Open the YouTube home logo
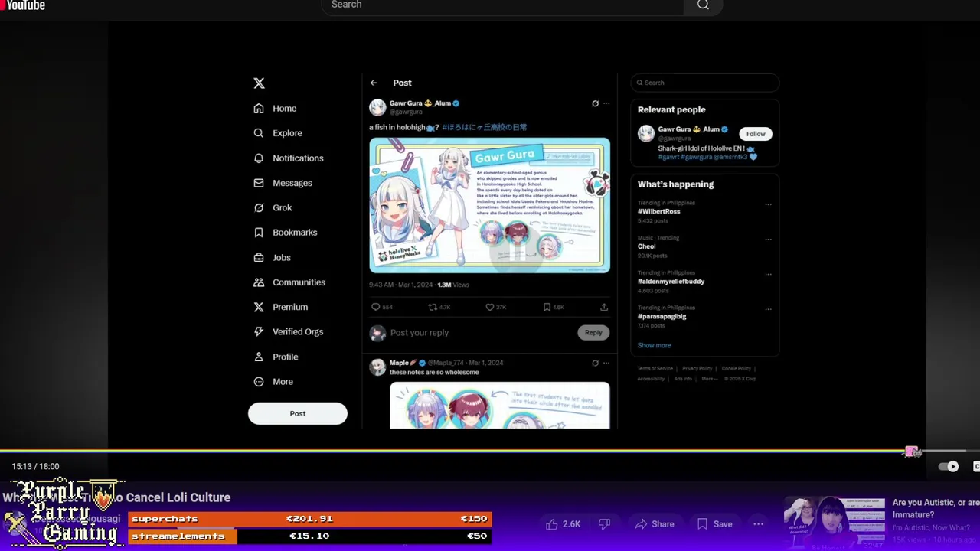This screenshot has height=551, width=980. click(x=23, y=5)
